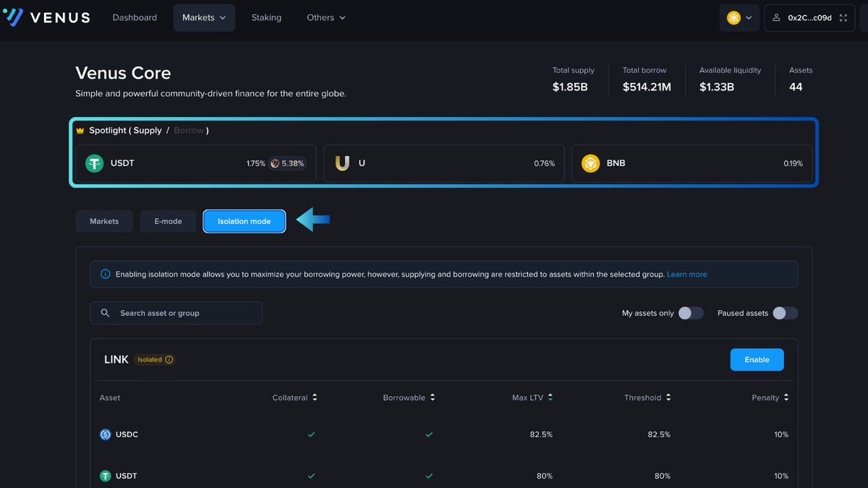This screenshot has width=868, height=488.
Task: Click USDT Max LTV value 80%
Action: click(545, 476)
